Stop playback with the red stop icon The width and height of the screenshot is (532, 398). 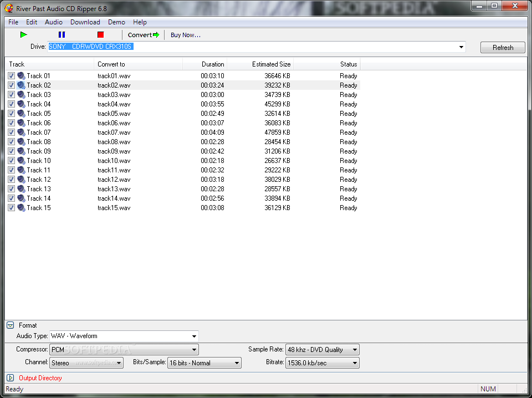tap(100, 34)
